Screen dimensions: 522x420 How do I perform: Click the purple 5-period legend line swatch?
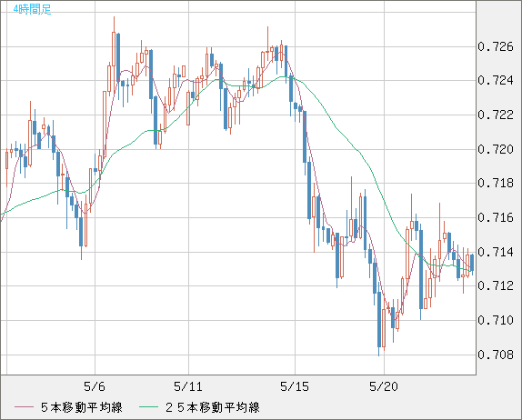[x=24, y=407]
